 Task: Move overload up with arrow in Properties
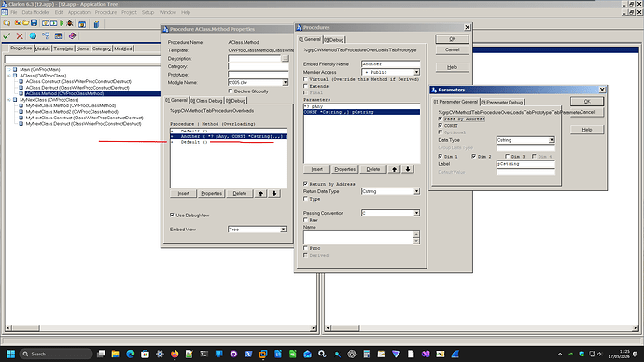[260, 193]
